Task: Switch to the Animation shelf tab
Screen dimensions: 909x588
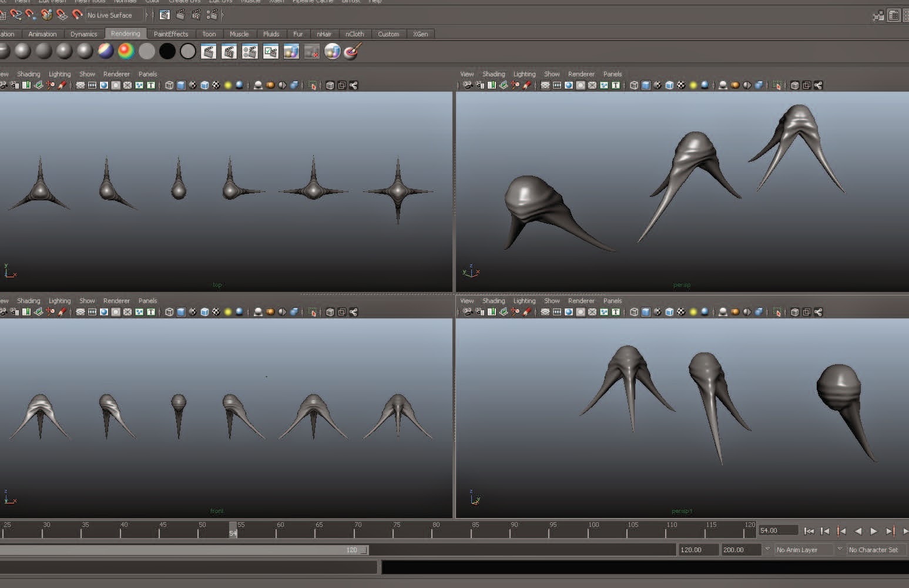Action: click(42, 34)
